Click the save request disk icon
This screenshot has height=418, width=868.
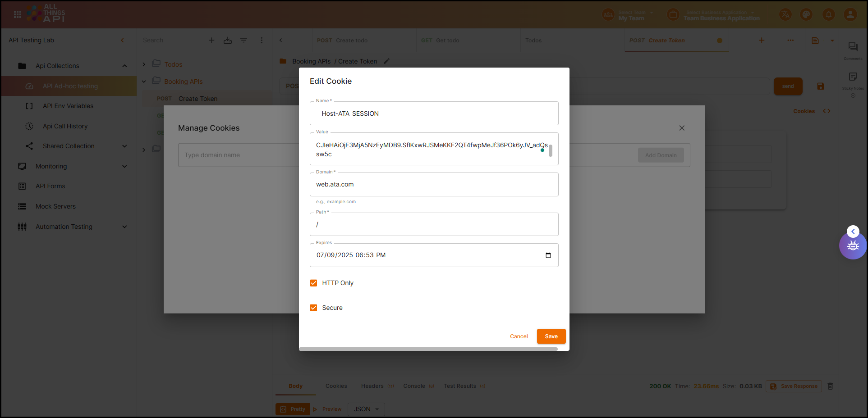pos(820,86)
